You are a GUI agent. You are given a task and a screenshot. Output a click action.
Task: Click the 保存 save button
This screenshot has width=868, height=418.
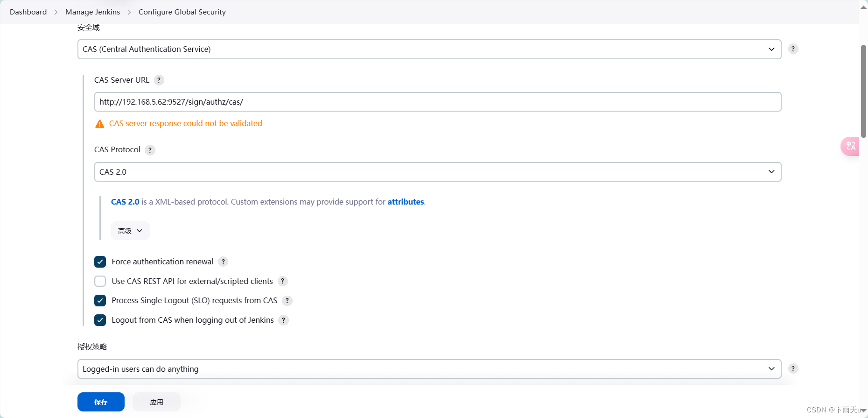pyautogui.click(x=101, y=402)
